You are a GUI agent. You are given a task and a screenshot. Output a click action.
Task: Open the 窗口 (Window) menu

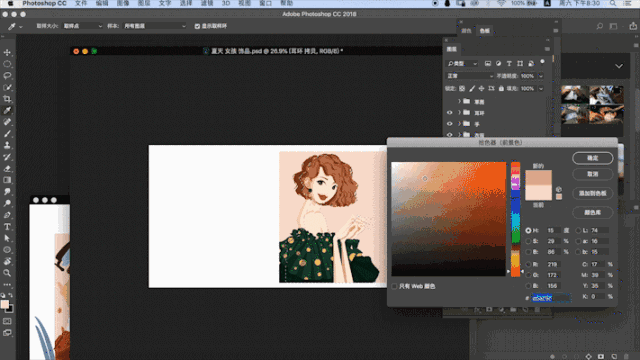266,3
